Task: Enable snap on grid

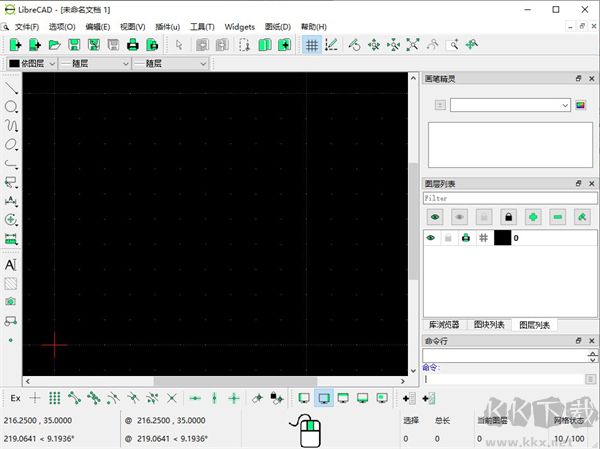Action: point(55,398)
